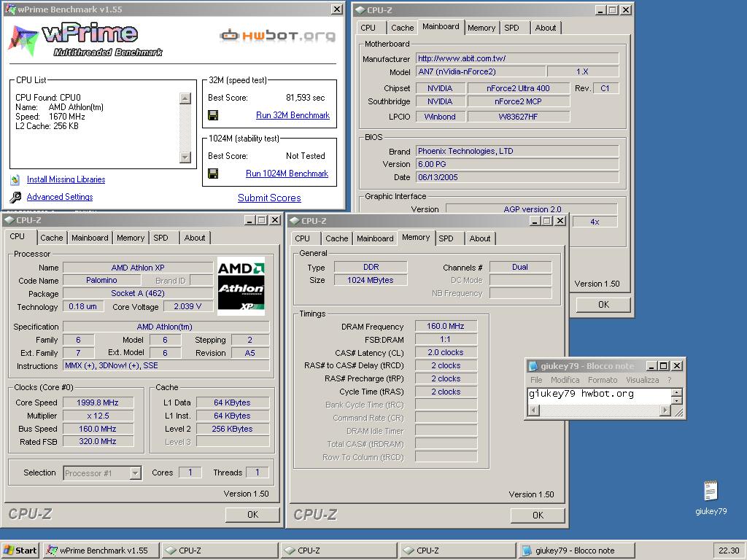
Task: Click the wPrime title bar icon
Action: click(10, 9)
